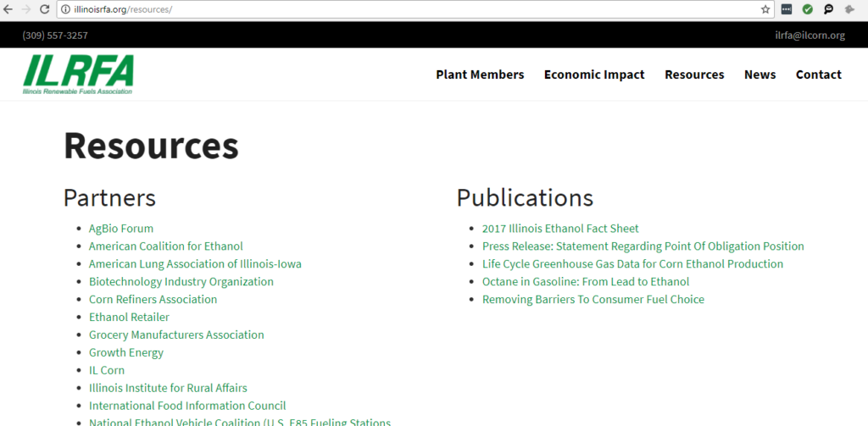Screen dimensions: 868x426
Task: Open Biotechnology Industry Organization link
Action: point(181,282)
